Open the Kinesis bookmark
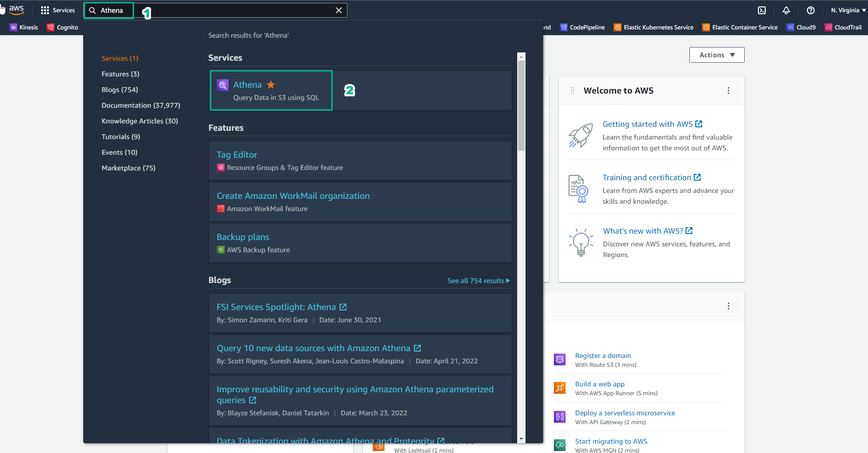The width and height of the screenshot is (868, 453). coord(23,27)
